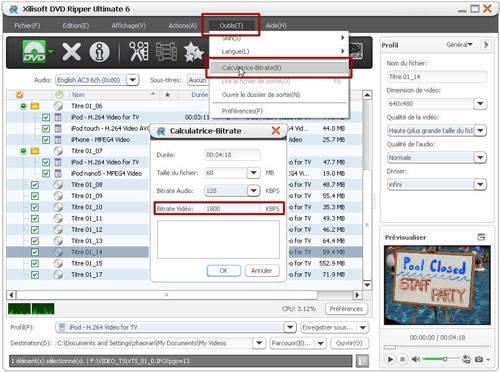Click the disc icon of Titre 01_06
Viewport: 500px width, 372px height.
pyautogui.click(x=58, y=106)
